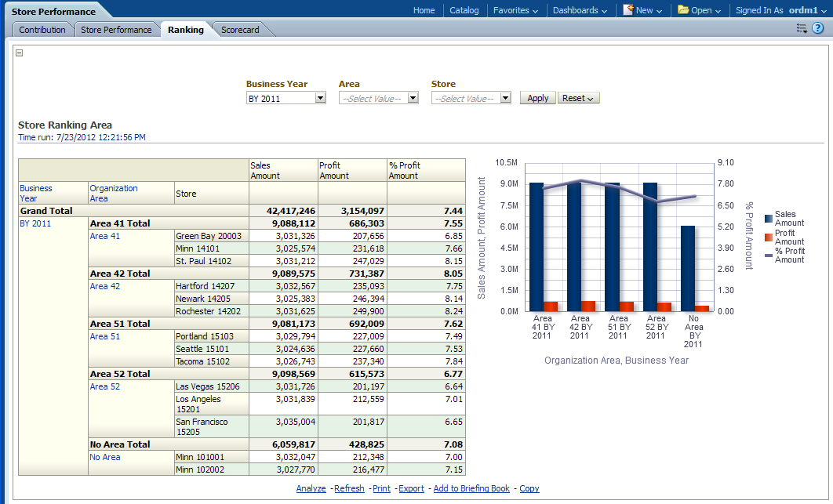Click the Profit Amount legend swatch

pyautogui.click(x=768, y=237)
